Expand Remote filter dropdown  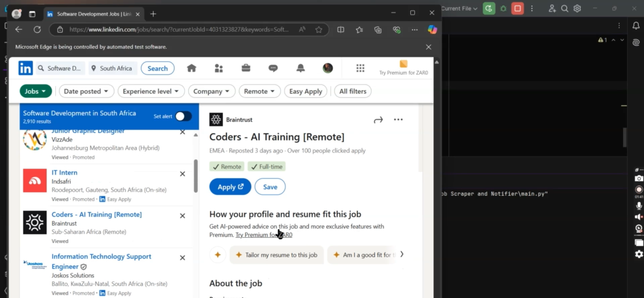tap(259, 91)
